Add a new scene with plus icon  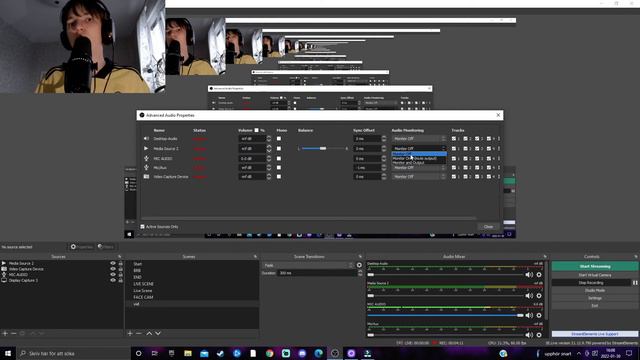[x=130, y=333]
